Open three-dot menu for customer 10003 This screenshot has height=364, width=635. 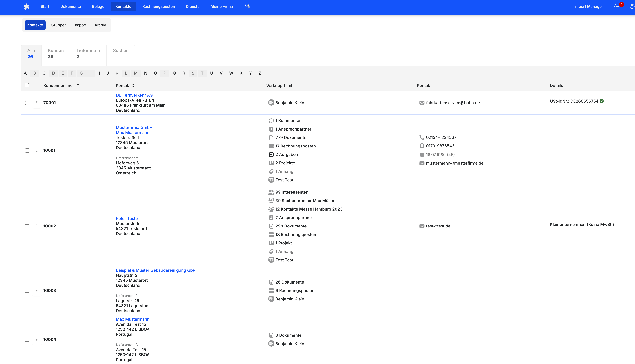click(x=37, y=291)
